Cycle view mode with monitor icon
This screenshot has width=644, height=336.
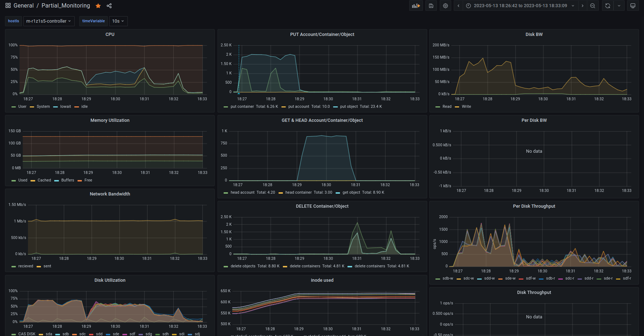(633, 6)
